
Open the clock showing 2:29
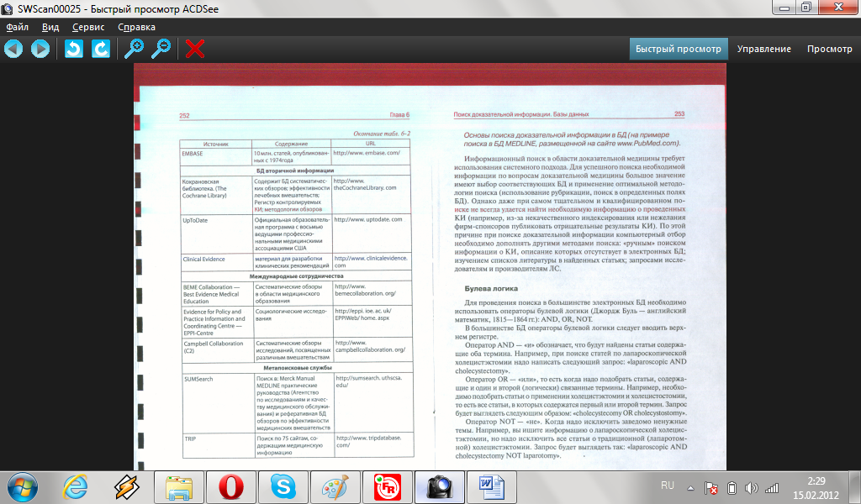tap(816, 487)
